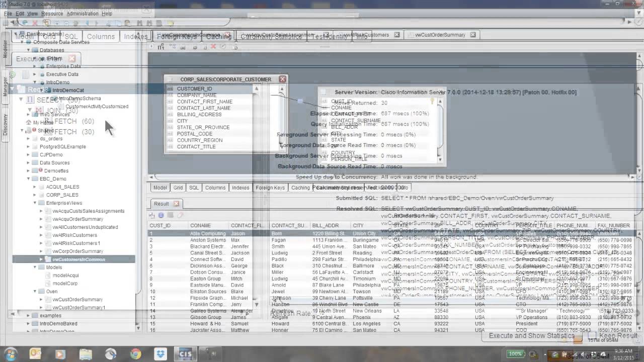Close the Result tab
644x362 pixels.
coord(176,204)
